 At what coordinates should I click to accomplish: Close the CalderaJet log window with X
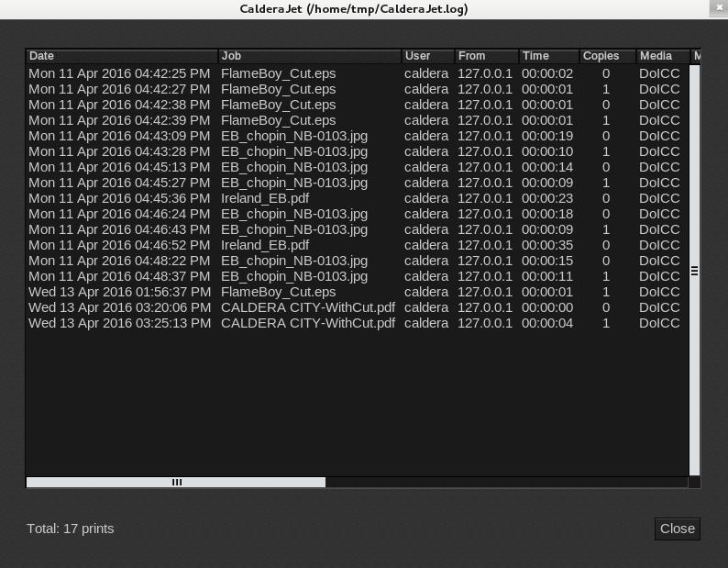coord(718,8)
